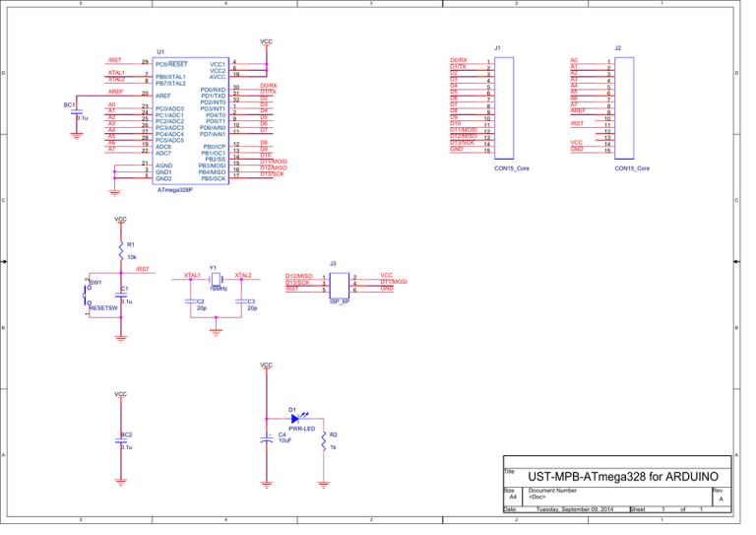Select the XTAL2 net label beside Y1

coord(243,276)
